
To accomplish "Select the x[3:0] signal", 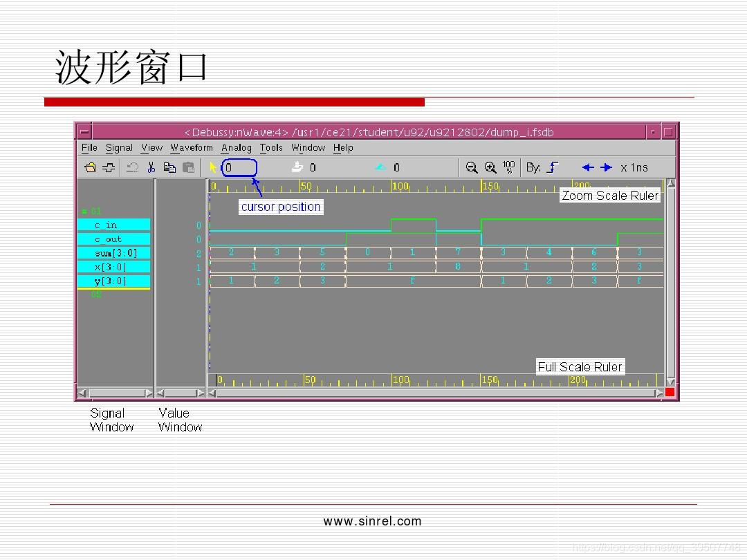I will [x=114, y=267].
